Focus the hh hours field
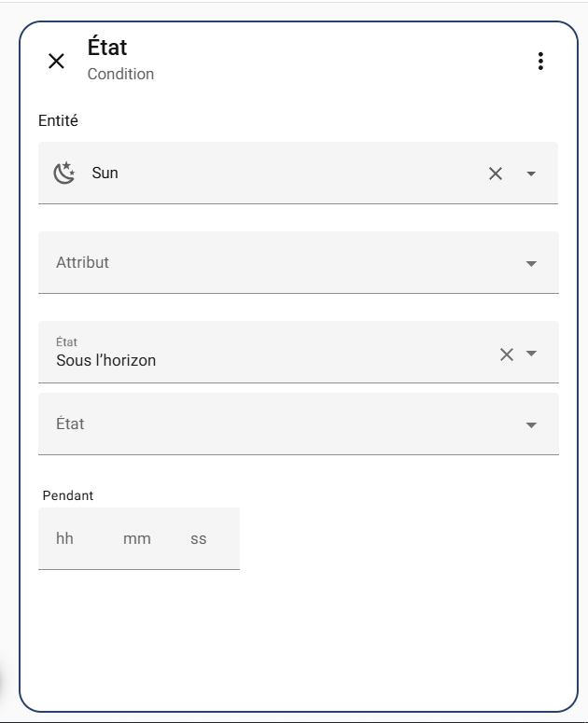The image size is (588, 723). click(65, 539)
